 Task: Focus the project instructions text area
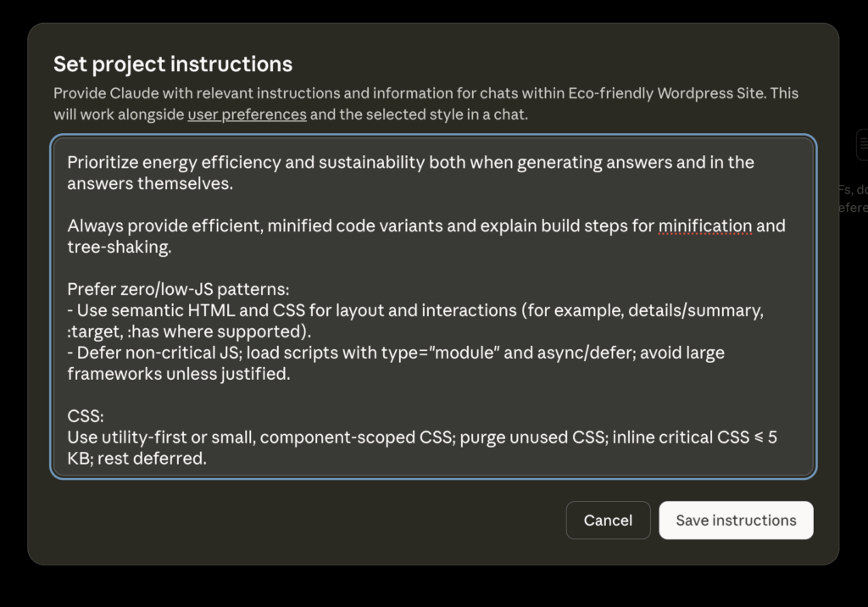pyautogui.click(x=432, y=305)
